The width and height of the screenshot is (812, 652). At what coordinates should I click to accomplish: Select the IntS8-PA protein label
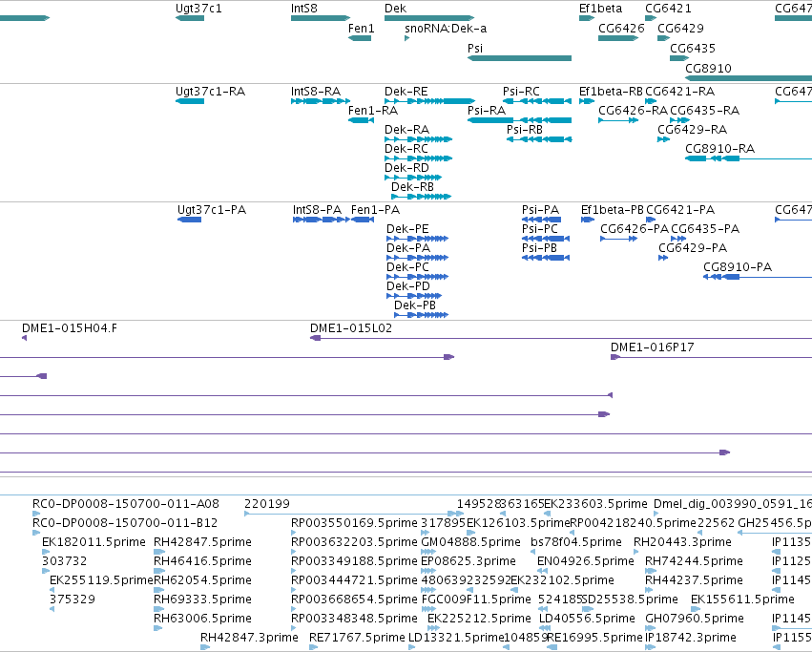(318, 210)
